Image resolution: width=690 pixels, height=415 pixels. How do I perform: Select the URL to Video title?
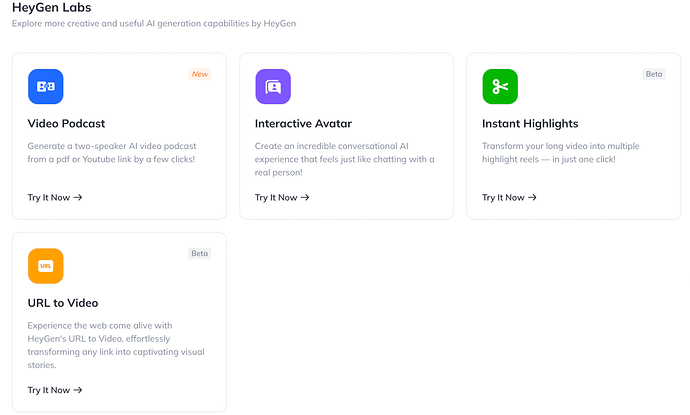point(63,303)
